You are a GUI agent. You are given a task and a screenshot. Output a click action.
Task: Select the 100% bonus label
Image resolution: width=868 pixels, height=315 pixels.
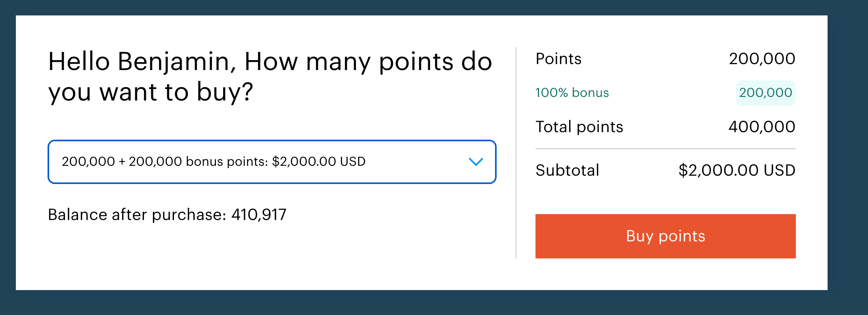[572, 93]
